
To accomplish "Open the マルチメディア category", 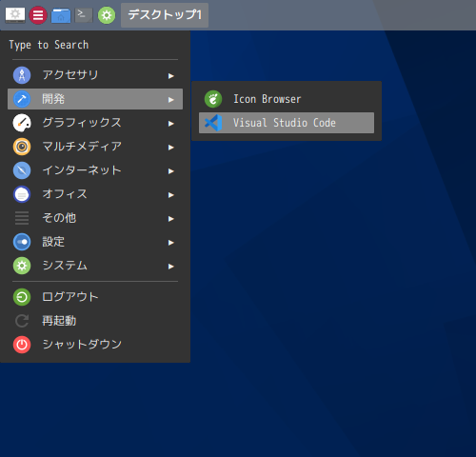I will click(x=95, y=147).
